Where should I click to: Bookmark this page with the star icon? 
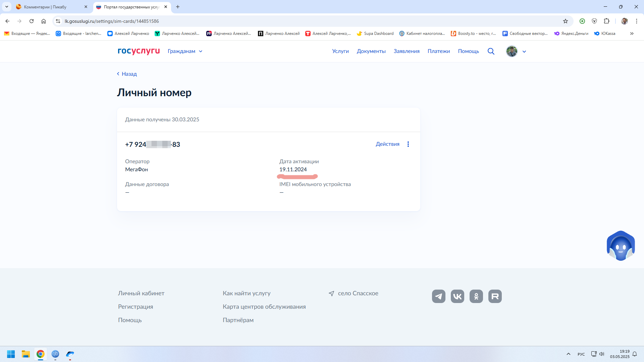pos(566,21)
